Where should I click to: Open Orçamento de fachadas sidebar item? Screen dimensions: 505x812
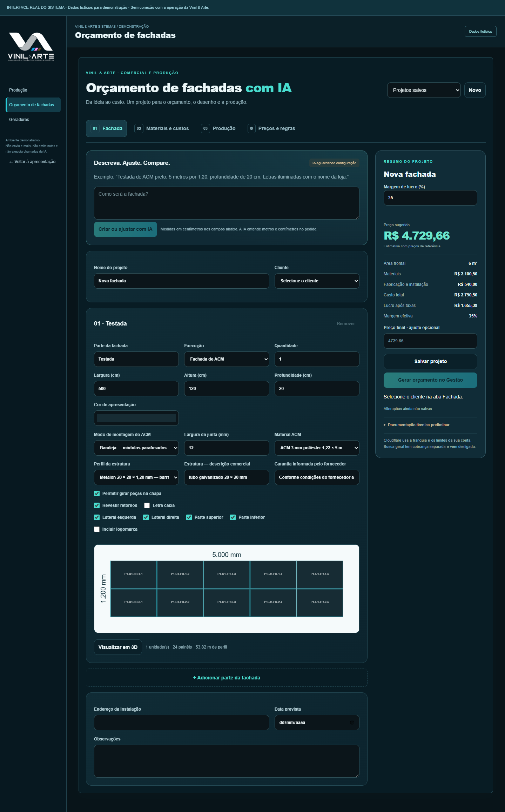point(33,105)
